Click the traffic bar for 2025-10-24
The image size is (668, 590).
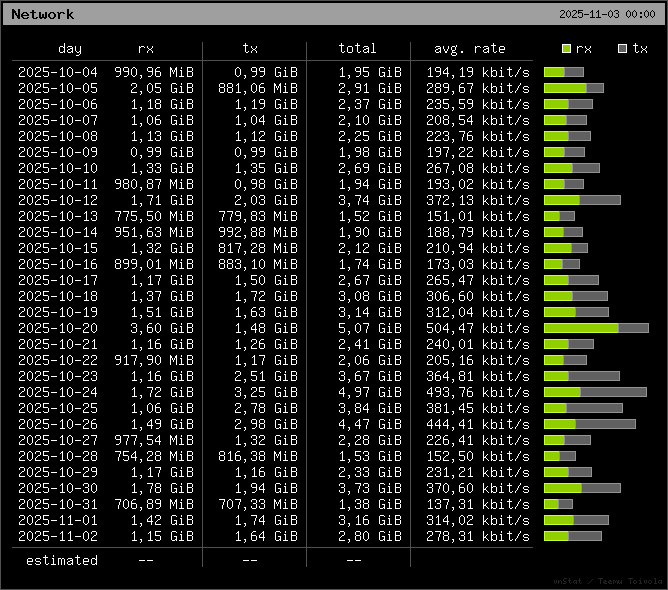tap(595, 392)
